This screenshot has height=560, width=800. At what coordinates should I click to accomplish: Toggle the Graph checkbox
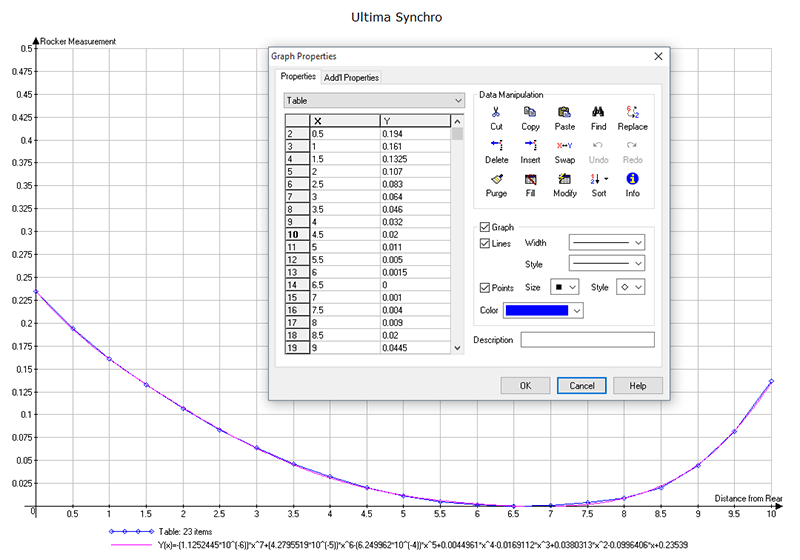tap(485, 227)
